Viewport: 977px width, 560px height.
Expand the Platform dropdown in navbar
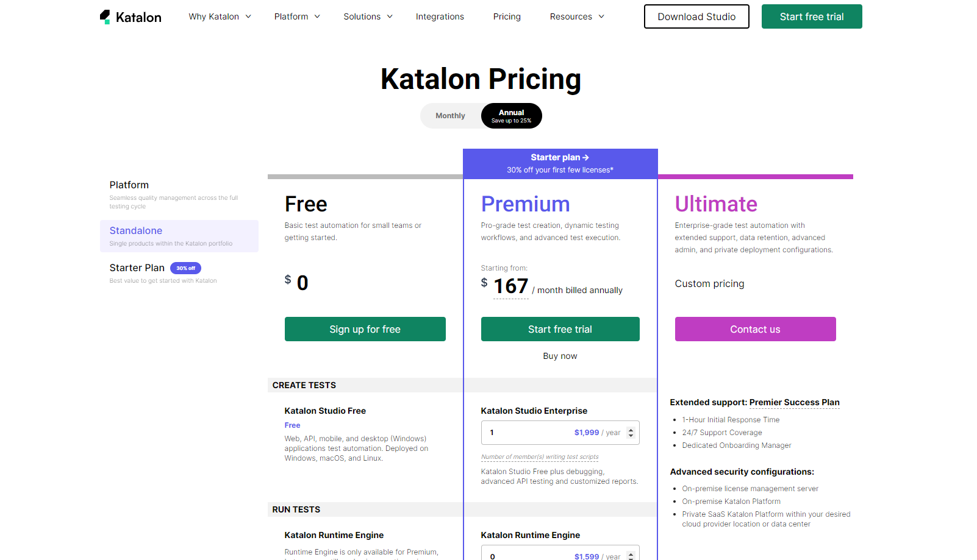click(x=297, y=16)
